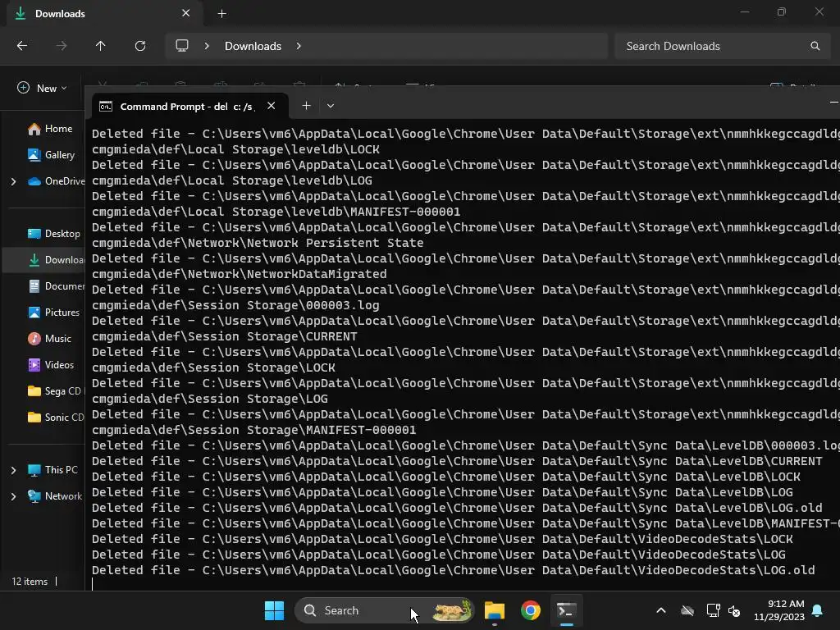Click the taskbar Search box

(384, 610)
